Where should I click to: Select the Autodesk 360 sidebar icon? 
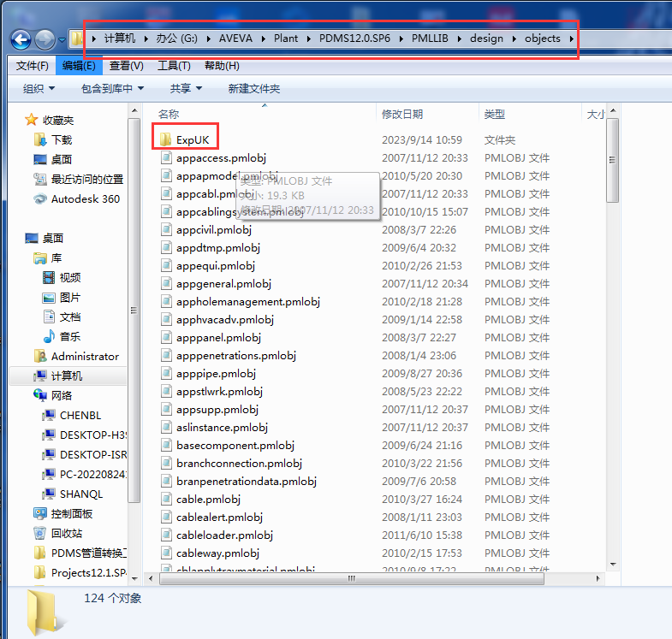pos(40,199)
